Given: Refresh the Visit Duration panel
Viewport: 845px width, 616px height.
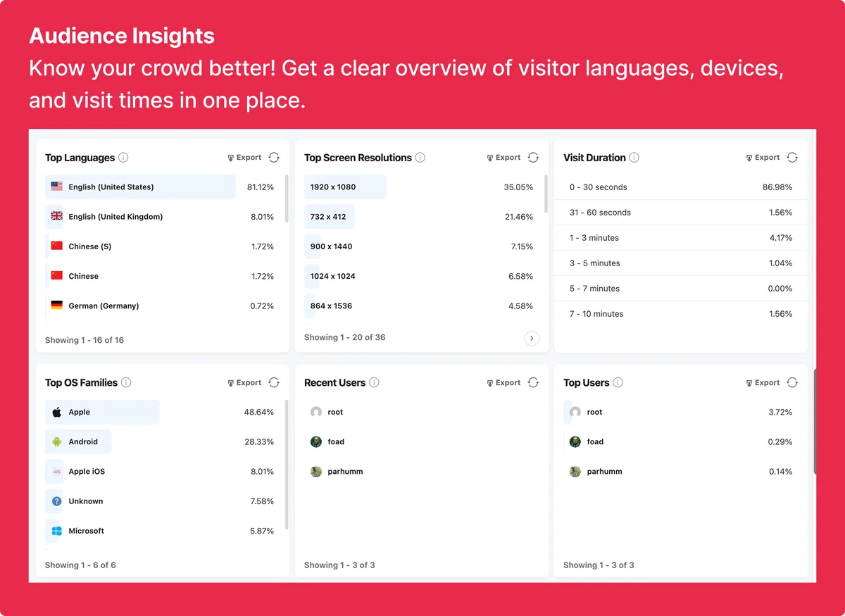Looking at the screenshot, I should tap(792, 158).
